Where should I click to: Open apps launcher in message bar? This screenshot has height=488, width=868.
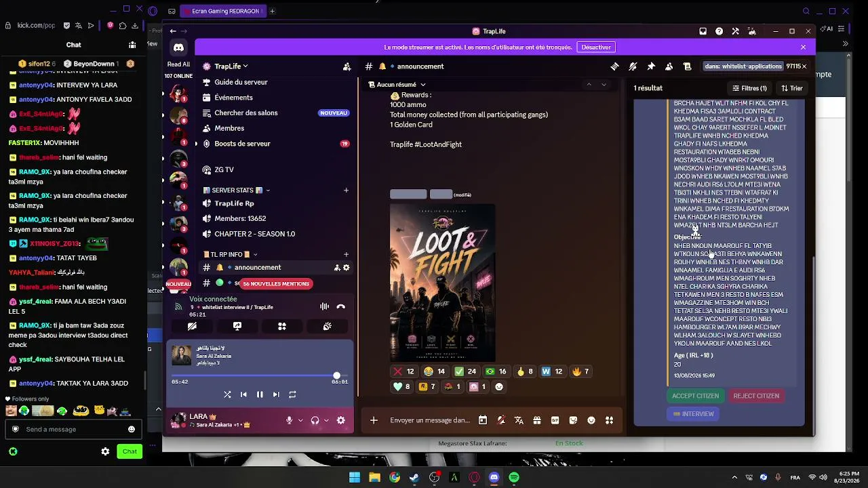coord(609,420)
